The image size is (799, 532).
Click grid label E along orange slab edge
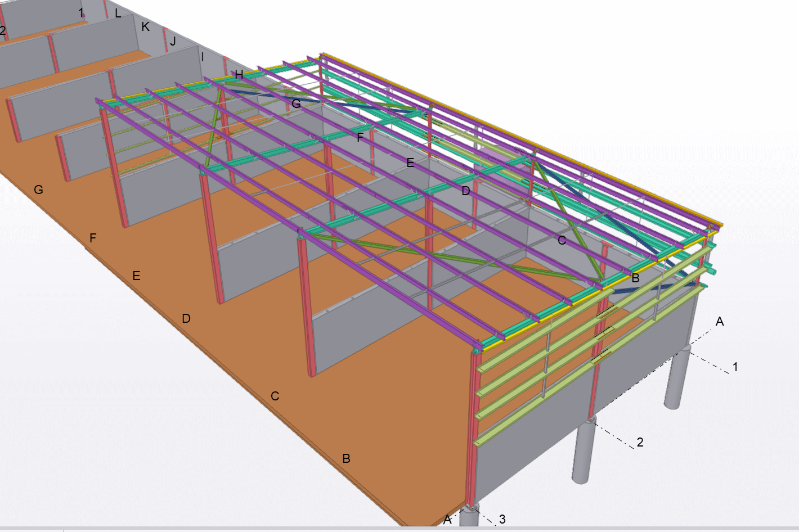coord(136,276)
